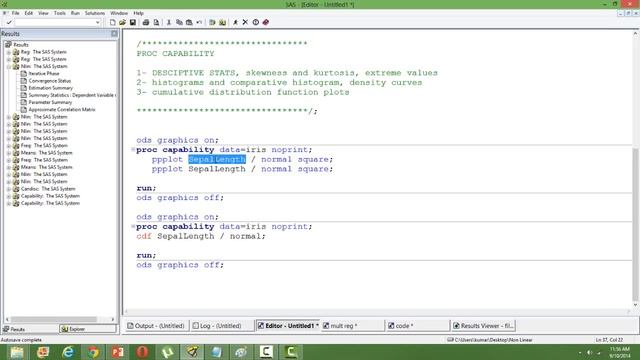Expand the first Means results node
The width and height of the screenshot is (640, 360).
point(9,153)
